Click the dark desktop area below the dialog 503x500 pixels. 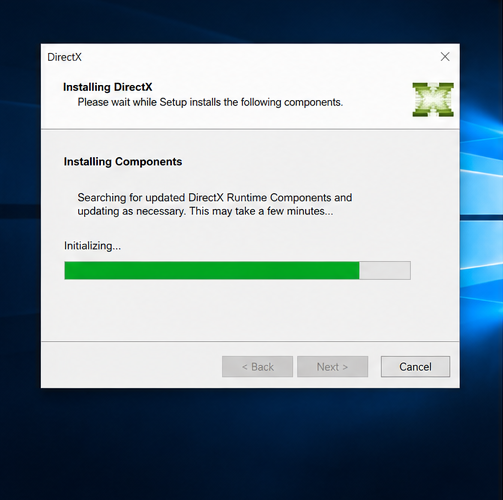pyautogui.click(x=250, y=443)
